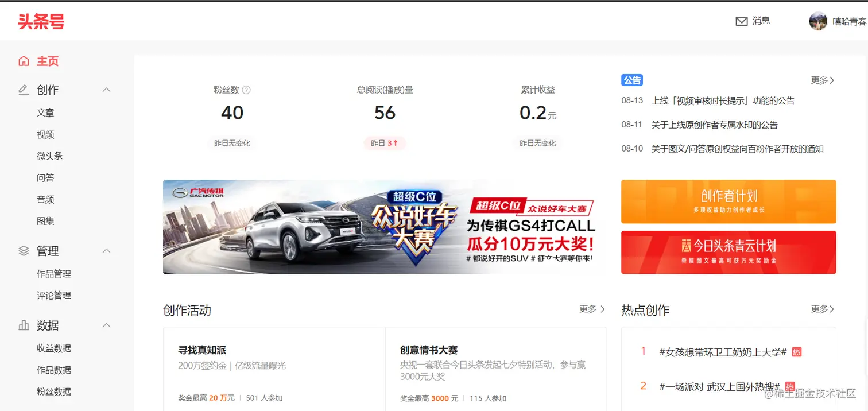Collapse the 数据 menu section
The image size is (868, 411).
click(x=106, y=325)
